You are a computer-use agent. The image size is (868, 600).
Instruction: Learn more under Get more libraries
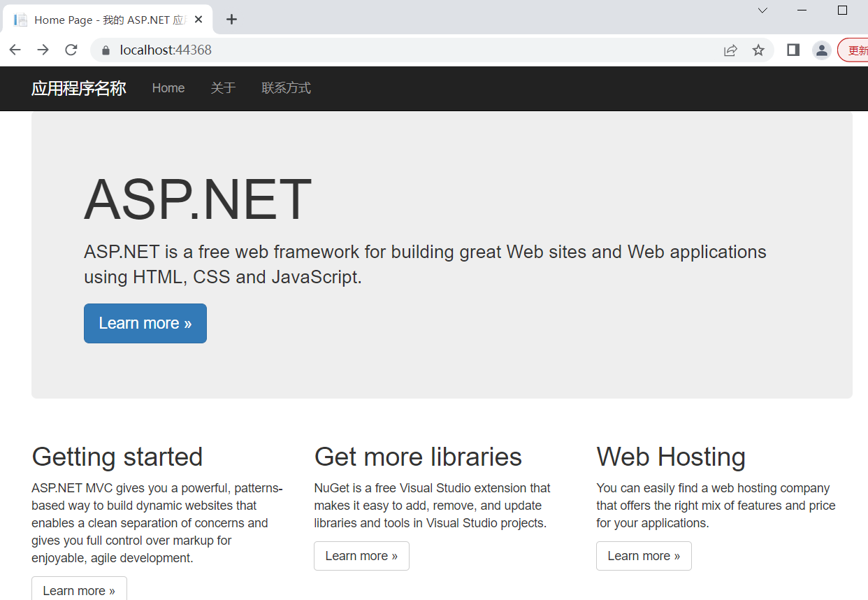pos(361,556)
